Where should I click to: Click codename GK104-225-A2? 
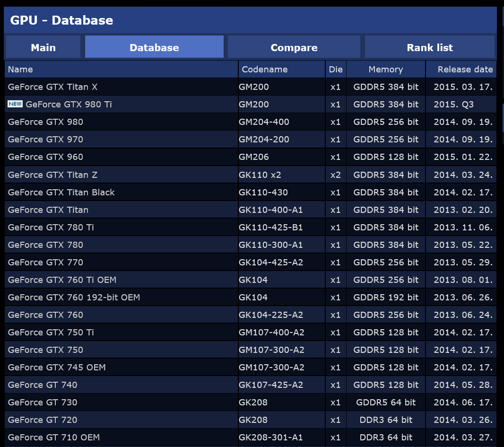click(271, 315)
